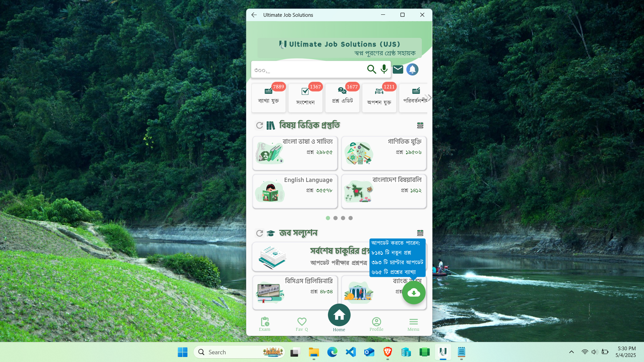
Task: Open the battery status tray icon
Action: pos(605,352)
